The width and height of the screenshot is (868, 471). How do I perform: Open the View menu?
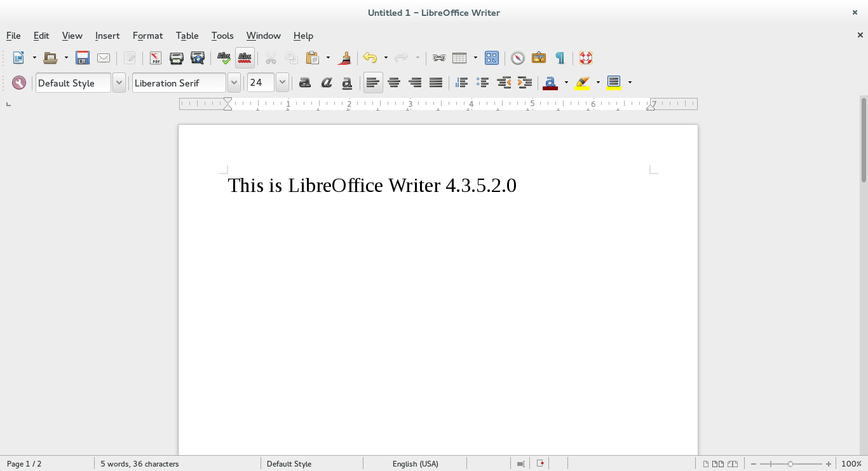pos(72,36)
